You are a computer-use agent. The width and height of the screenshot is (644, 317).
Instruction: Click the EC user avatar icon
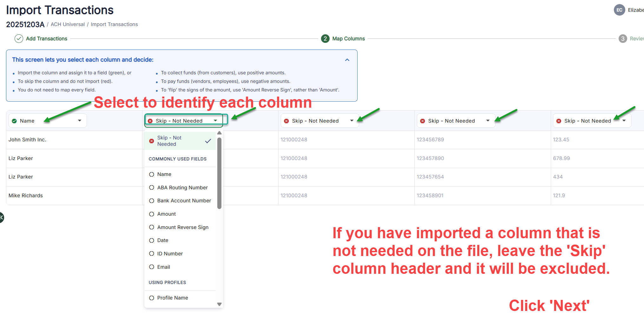click(x=619, y=10)
